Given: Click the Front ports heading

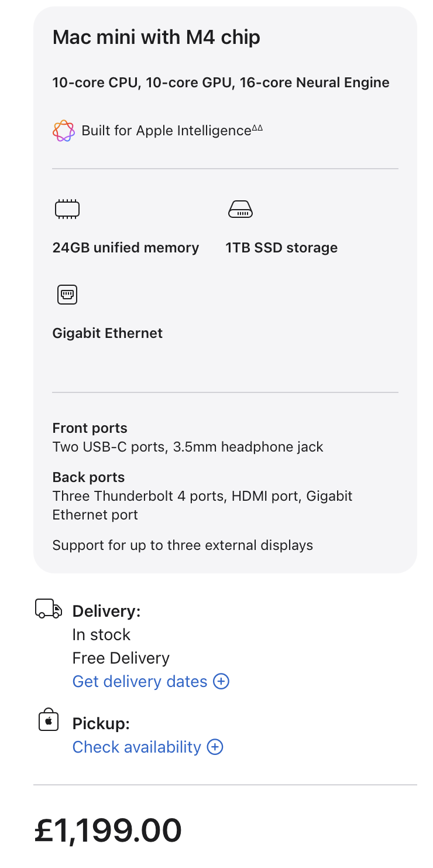Looking at the screenshot, I should [90, 428].
